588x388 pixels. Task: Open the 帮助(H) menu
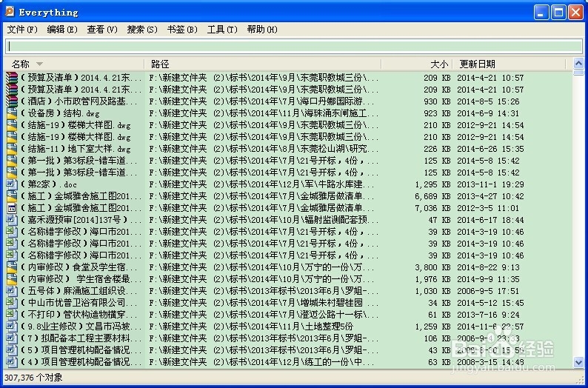point(262,29)
